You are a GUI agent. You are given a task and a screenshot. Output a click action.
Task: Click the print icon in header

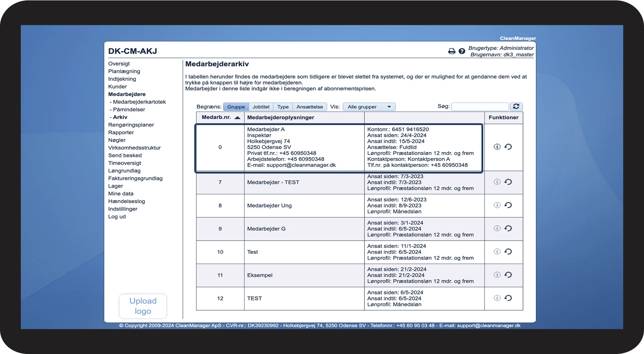(452, 51)
